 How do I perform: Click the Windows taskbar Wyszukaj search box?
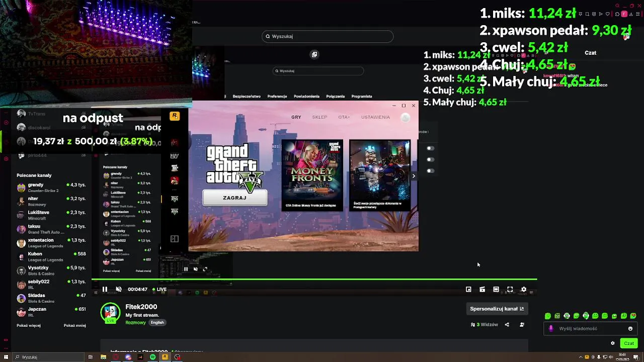click(x=48, y=357)
